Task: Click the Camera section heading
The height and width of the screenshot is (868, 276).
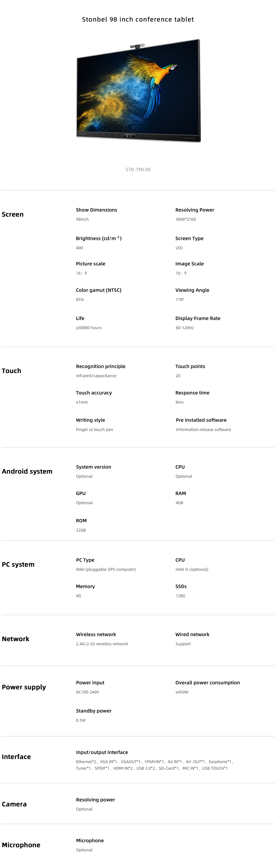Action: [14, 804]
